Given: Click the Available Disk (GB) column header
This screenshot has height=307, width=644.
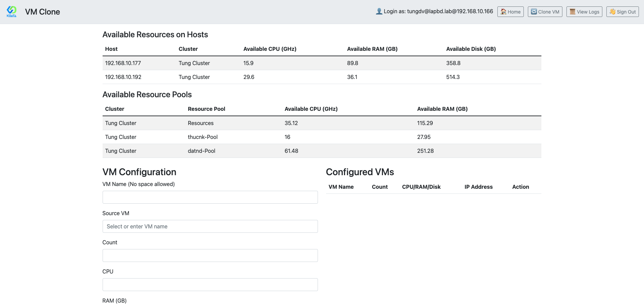Looking at the screenshot, I should tap(471, 49).
